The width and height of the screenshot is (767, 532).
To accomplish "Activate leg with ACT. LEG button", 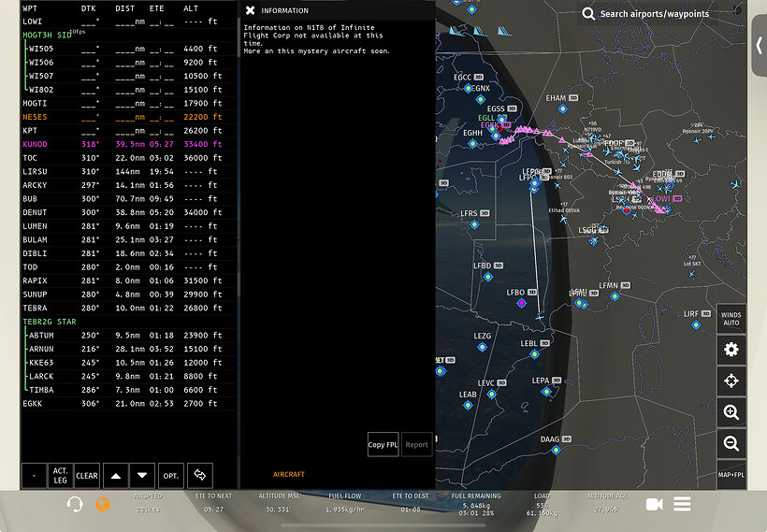I will (x=61, y=476).
